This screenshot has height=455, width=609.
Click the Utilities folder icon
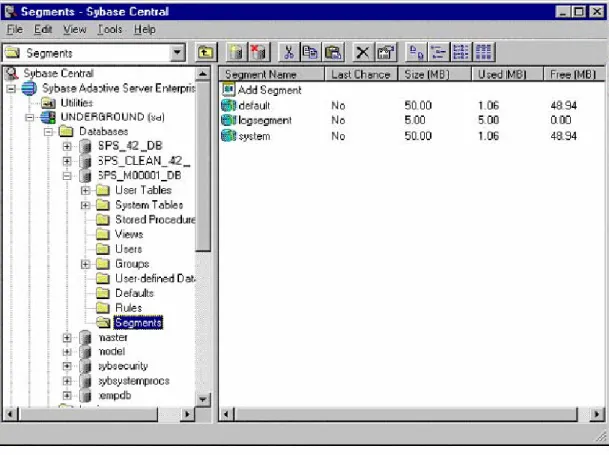[49, 103]
